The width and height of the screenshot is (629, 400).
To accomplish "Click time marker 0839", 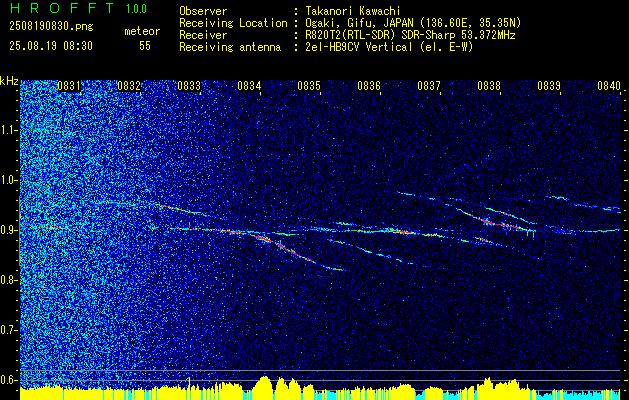I will 549,86.
